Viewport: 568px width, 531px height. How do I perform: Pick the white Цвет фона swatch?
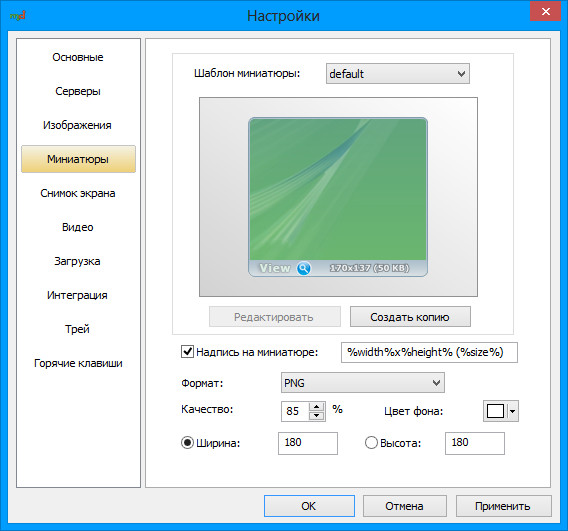[x=495, y=411]
